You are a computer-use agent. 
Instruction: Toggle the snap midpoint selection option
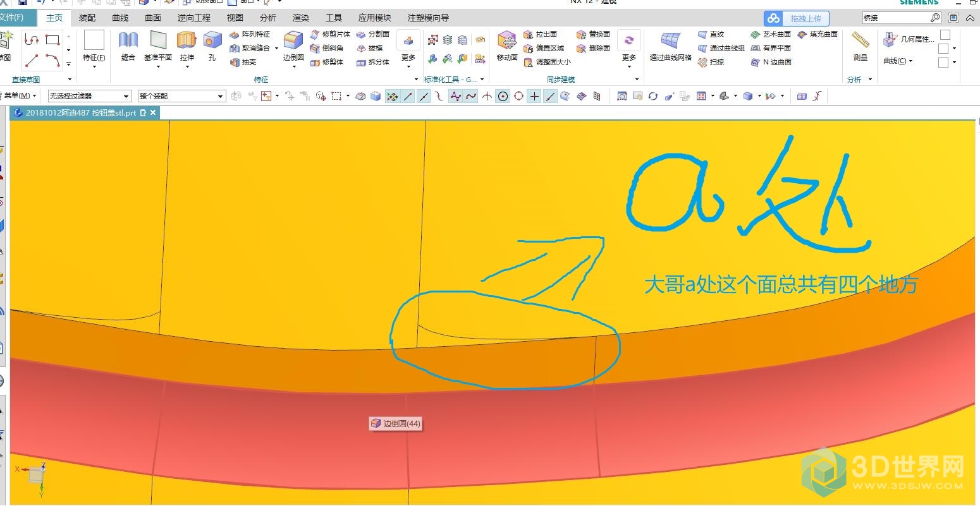click(424, 96)
